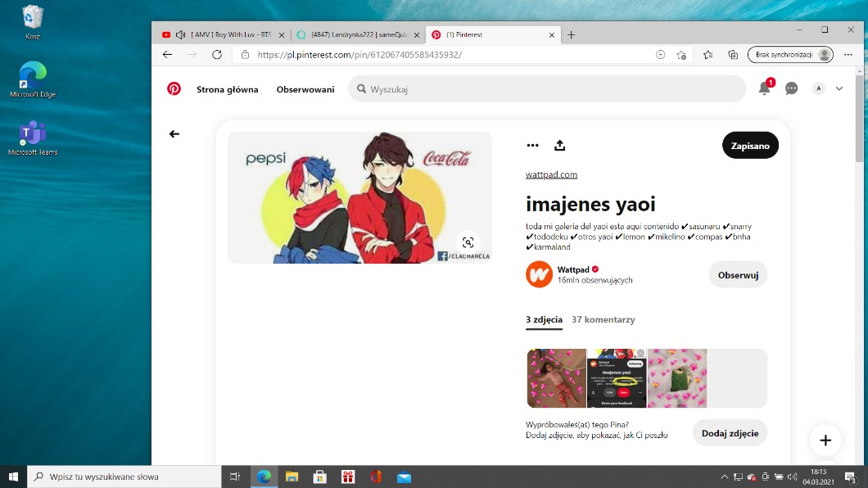Expand the accounts chevron next to profile
Image resolution: width=868 pixels, height=488 pixels.
[x=839, y=88]
